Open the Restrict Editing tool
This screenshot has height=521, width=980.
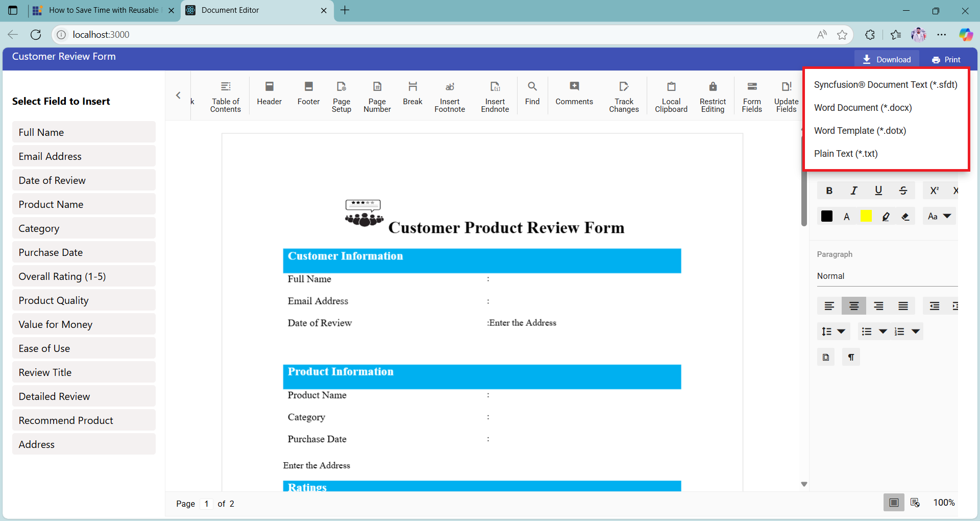713,96
